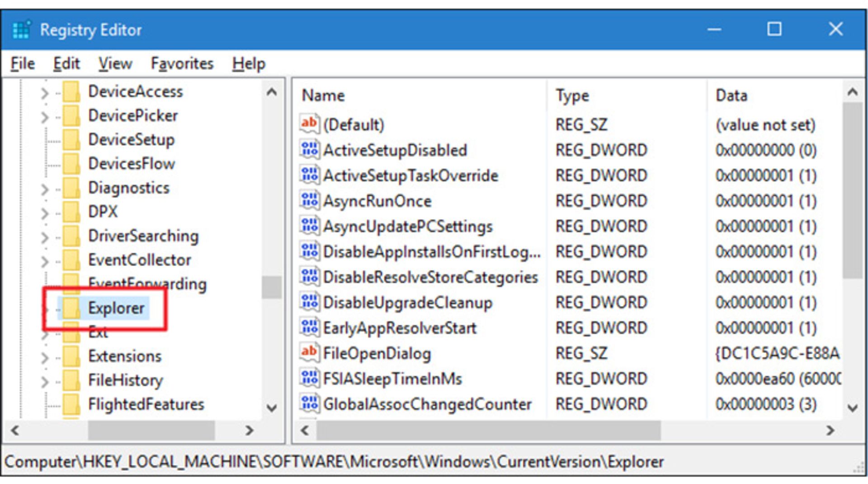Image resolution: width=868 pixels, height=484 pixels.
Task: Select the DeviceSetup folder icon
Action: coord(71,140)
